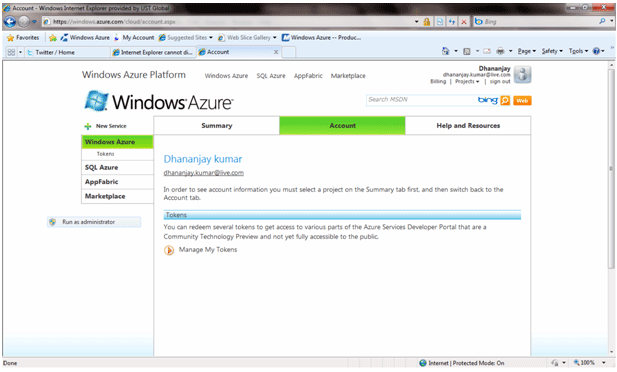Select AppFabric in left sidebar
617x372 pixels.
coord(117,182)
